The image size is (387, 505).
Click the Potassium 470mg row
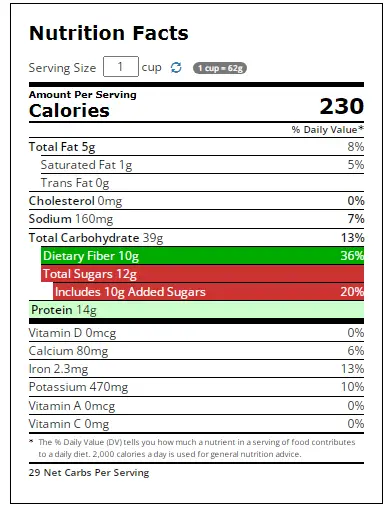(196, 387)
